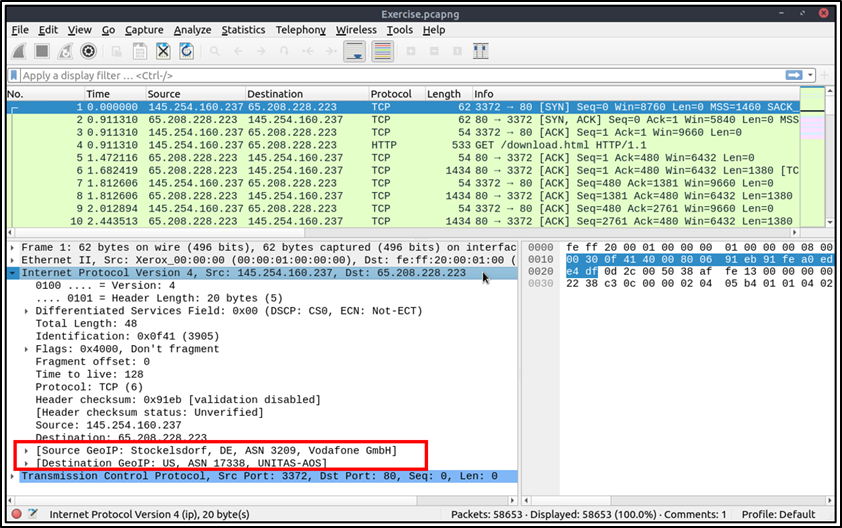The width and height of the screenshot is (842, 528).
Task: Sort packets by the Protocol column header
Action: (x=391, y=94)
